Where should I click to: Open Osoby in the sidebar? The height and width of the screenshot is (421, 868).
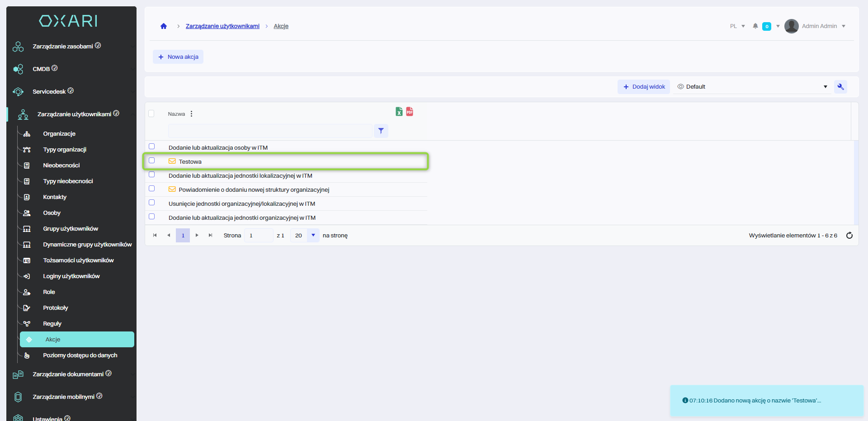pos(52,213)
